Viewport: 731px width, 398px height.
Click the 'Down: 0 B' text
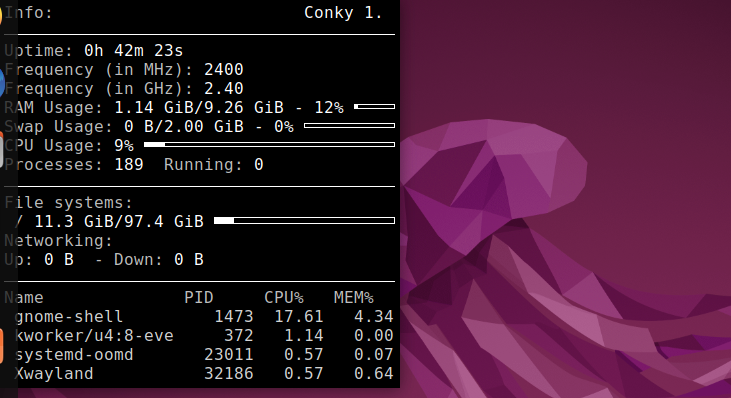[x=159, y=260]
